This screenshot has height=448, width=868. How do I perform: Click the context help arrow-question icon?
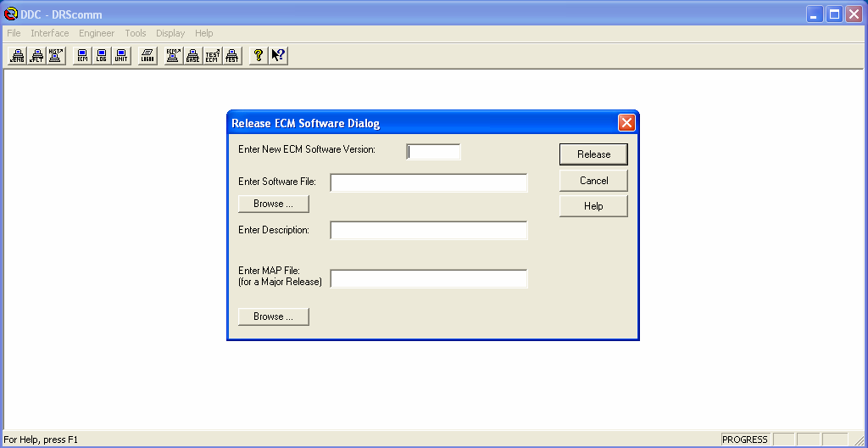click(x=278, y=56)
